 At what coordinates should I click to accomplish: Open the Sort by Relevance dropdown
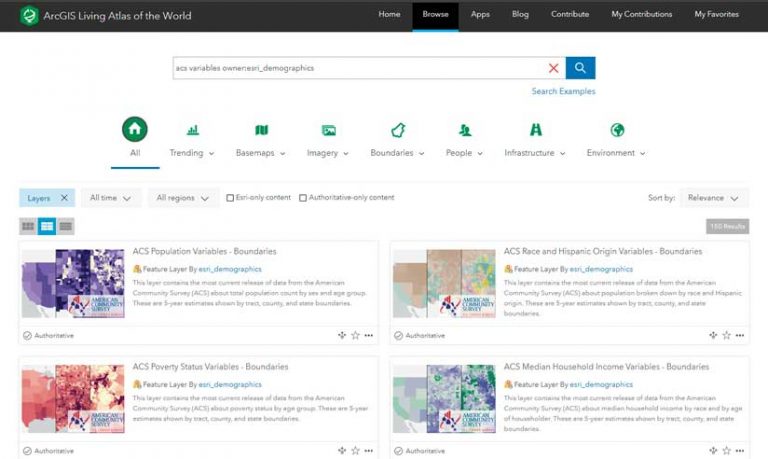point(714,198)
